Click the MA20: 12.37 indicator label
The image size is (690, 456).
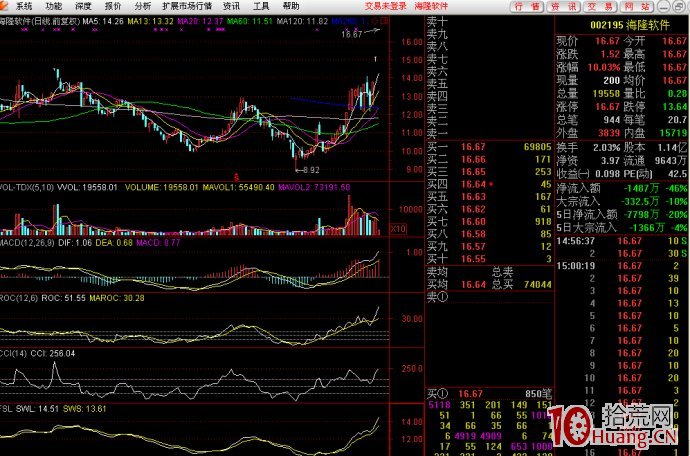200,21
